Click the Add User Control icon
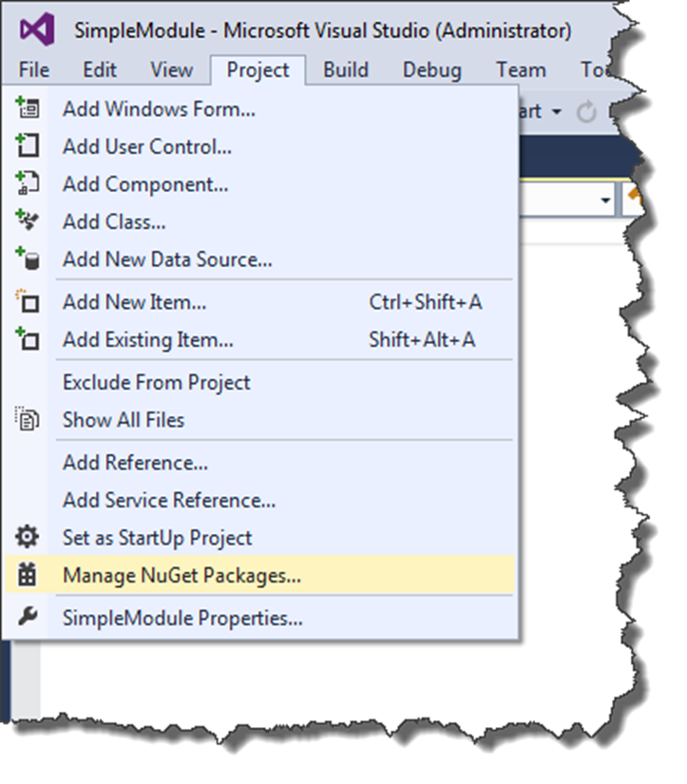The width and height of the screenshot is (687, 784). coord(28,146)
